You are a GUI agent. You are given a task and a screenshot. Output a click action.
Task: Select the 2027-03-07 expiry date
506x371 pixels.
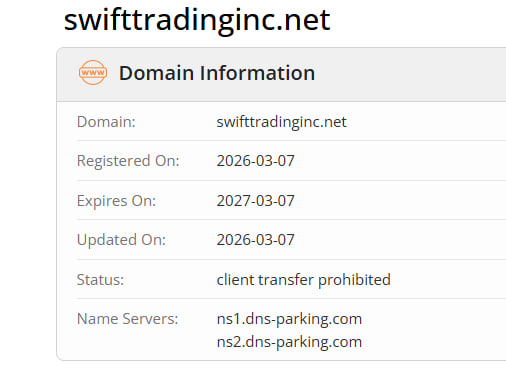coord(256,201)
